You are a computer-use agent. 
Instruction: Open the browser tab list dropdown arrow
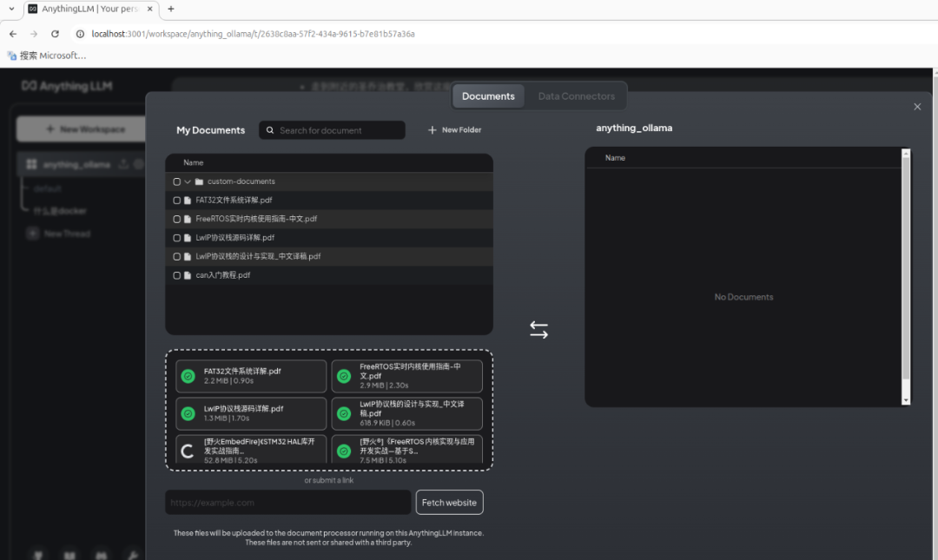click(x=10, y=9)
